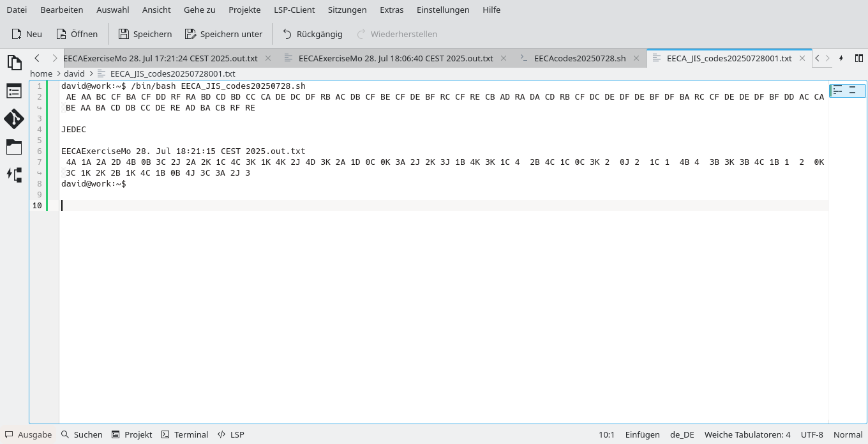Switch to the EECAcodes20250728.sh tab
The height and width of the screenshot is (444, 868).
pyautogui.click(x=580, y=57)
